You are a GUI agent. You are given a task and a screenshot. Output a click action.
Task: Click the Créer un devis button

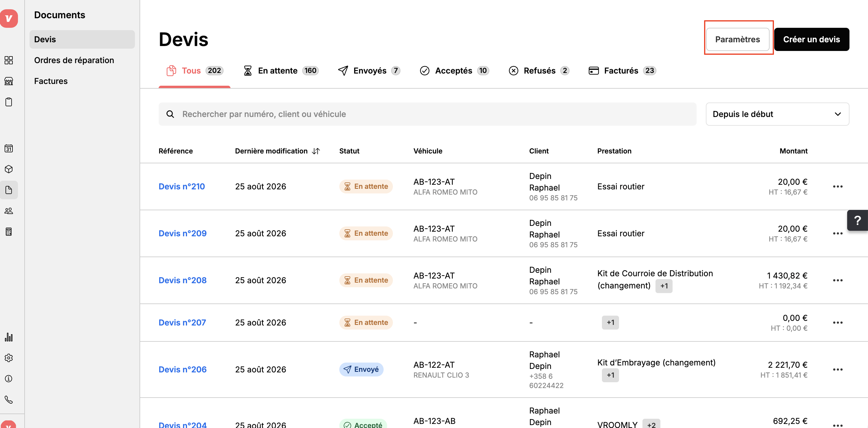coord(811,39)
